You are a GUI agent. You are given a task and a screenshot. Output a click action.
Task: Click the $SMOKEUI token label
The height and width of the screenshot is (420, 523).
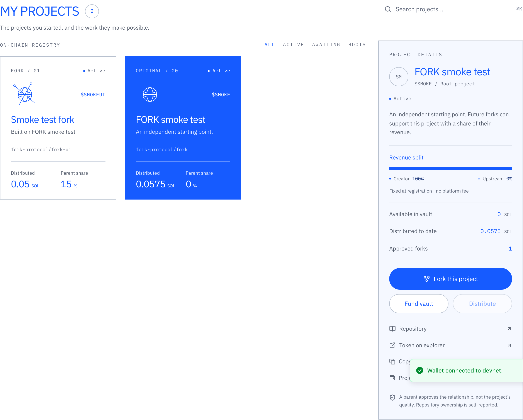(93, 95)
